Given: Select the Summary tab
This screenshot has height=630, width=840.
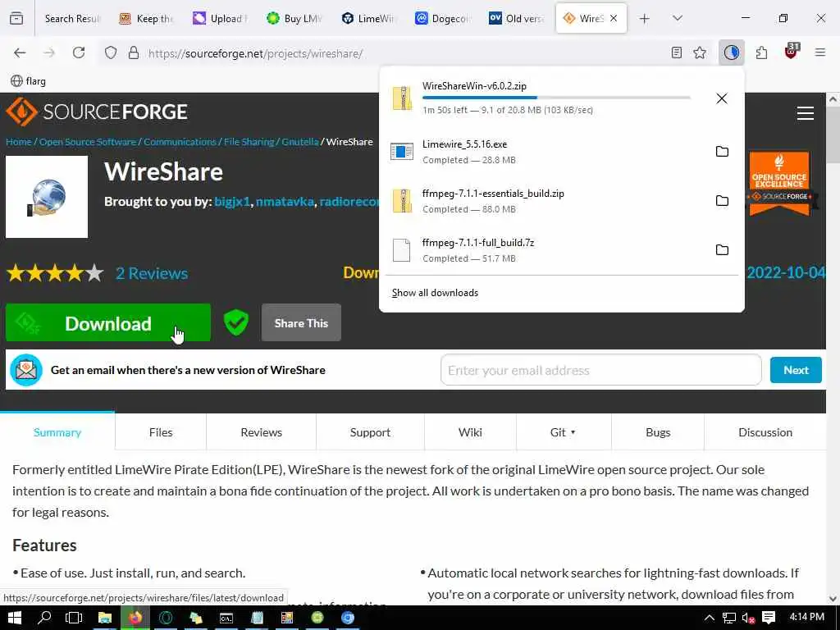Looking at the screenshot, I should tap(57, 431).
